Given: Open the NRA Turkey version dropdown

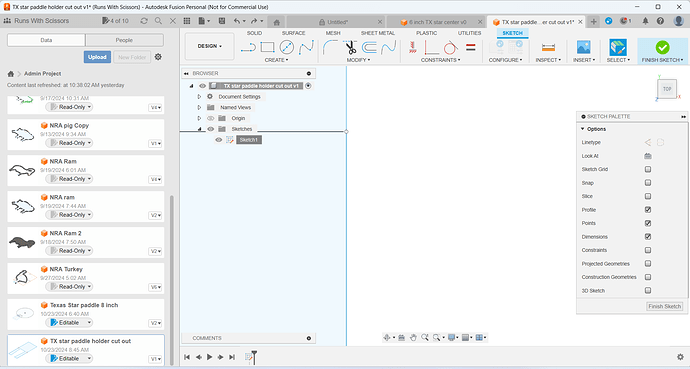Looking at the screenshot, I should coord(156,287).
